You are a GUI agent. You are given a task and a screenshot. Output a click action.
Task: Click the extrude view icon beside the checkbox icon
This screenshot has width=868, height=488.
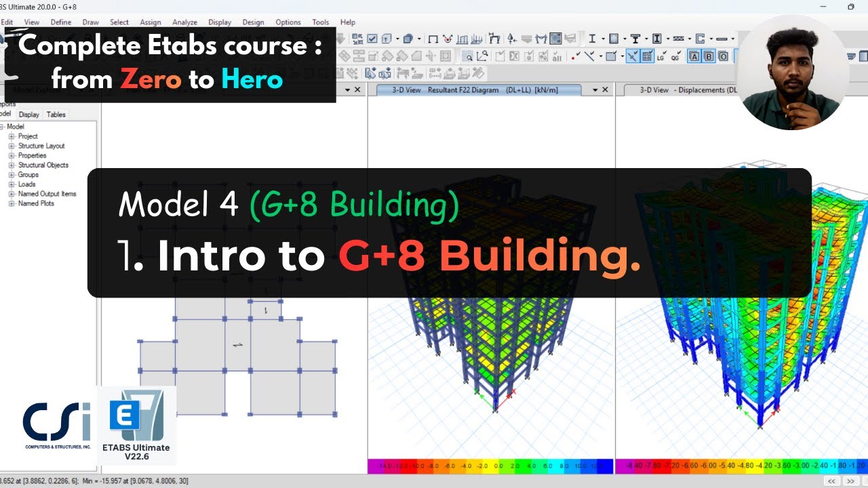click(x=387, y=39)
